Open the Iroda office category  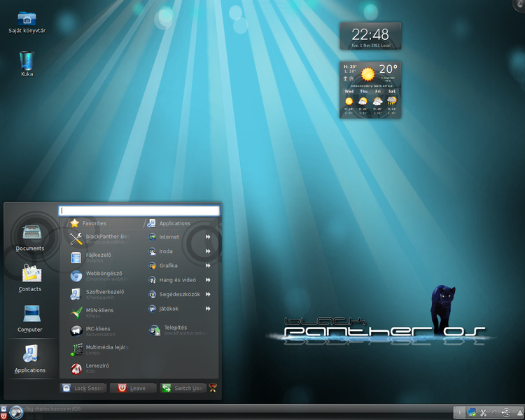(179, 251)
